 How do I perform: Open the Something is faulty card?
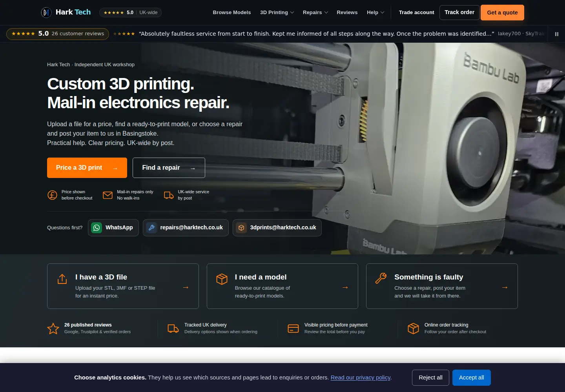pyautogui.click(x=442, y=286)
